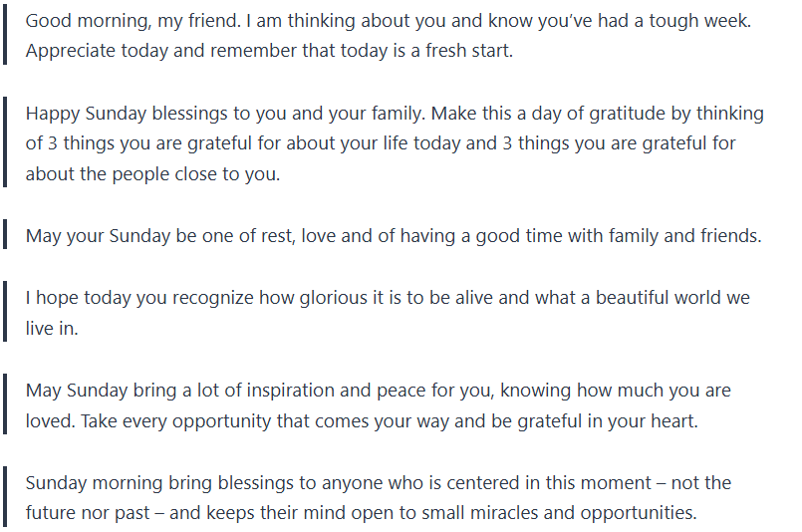Click the left bar beside the "Good morning" quote
802x532 pixels.
5,35
